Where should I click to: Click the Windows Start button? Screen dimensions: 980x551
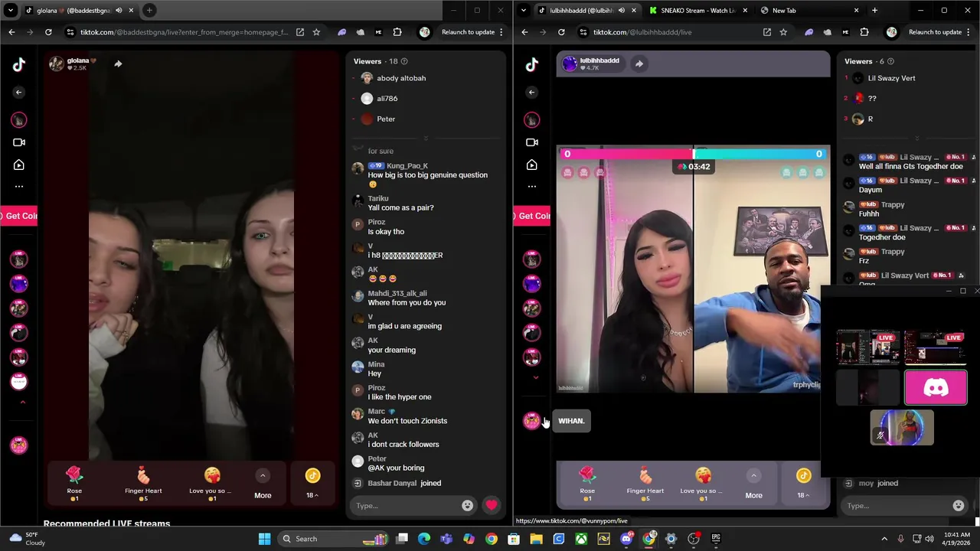tap(264, 539)
